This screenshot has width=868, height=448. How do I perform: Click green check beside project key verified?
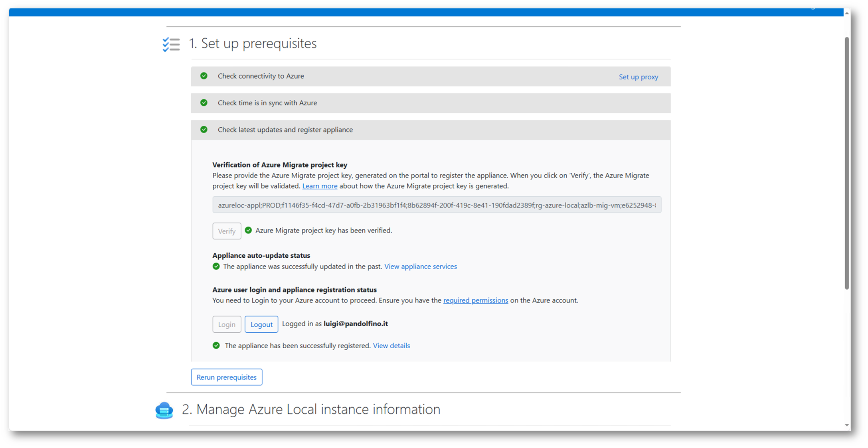[x=248, y=230]
